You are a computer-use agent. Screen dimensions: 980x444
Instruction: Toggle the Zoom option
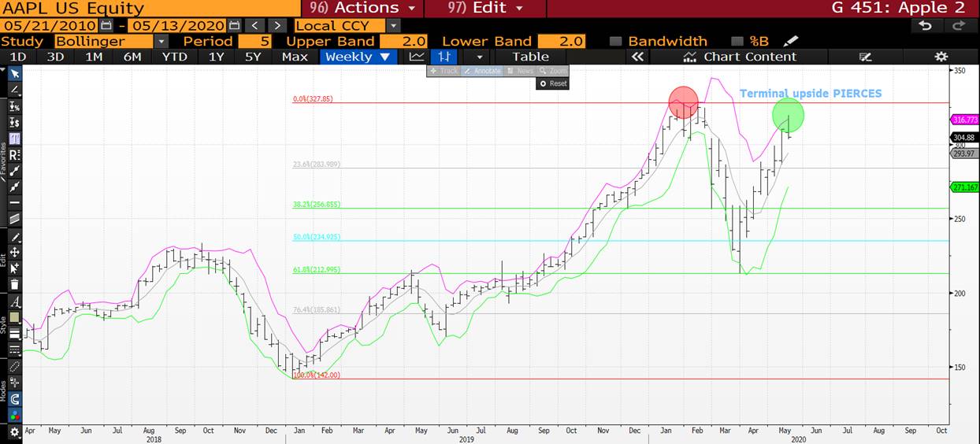tap(553, 71)
